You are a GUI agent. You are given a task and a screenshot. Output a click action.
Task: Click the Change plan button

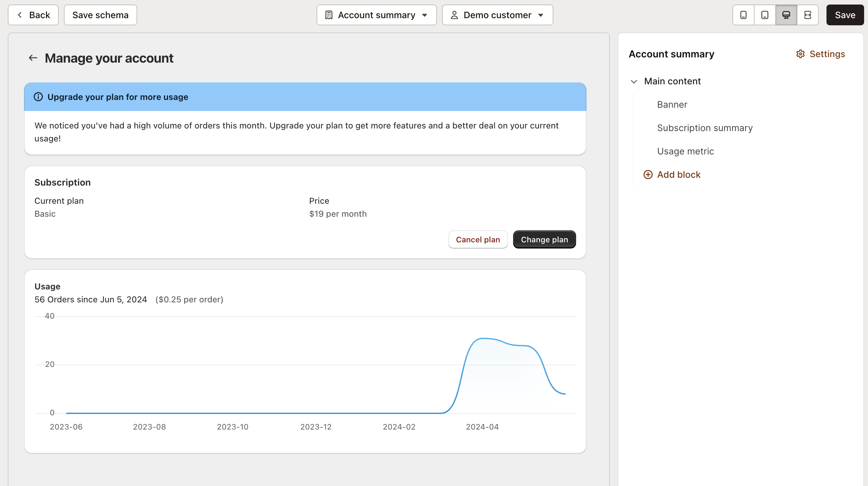click(544, 239)
